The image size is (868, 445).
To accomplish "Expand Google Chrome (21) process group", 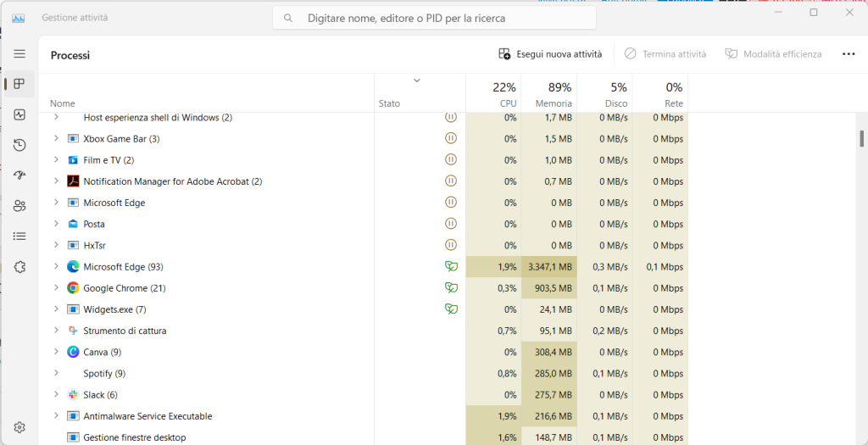I will point(56,288).
